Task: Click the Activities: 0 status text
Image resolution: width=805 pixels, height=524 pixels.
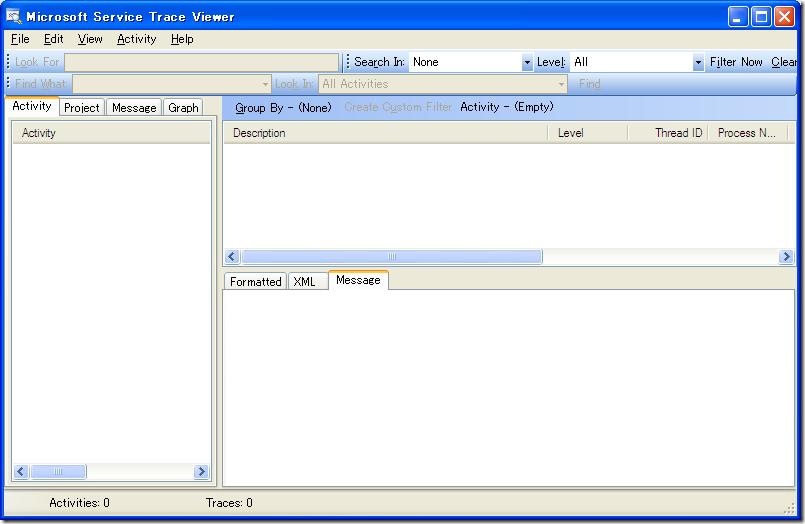Action: pos(79,503)
